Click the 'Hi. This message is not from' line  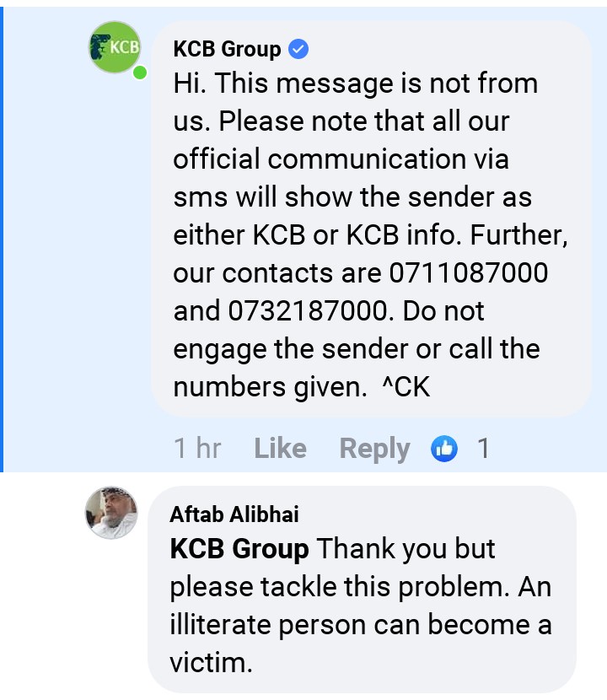[356, 83]
